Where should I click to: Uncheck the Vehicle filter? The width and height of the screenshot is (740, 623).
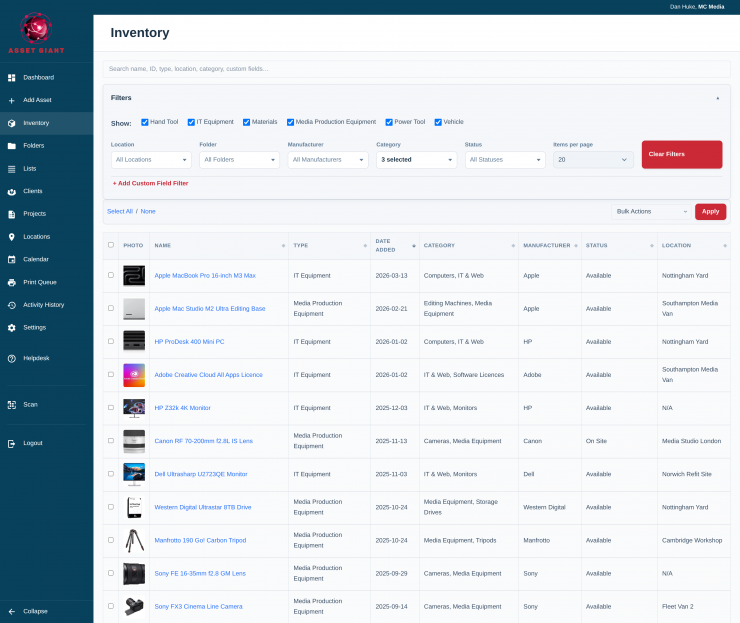[x=438, y=122]
